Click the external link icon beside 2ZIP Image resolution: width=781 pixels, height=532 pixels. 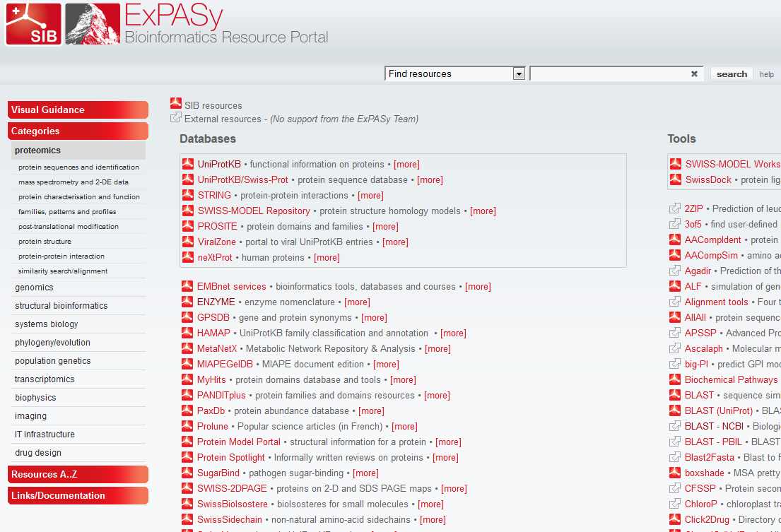675,208
